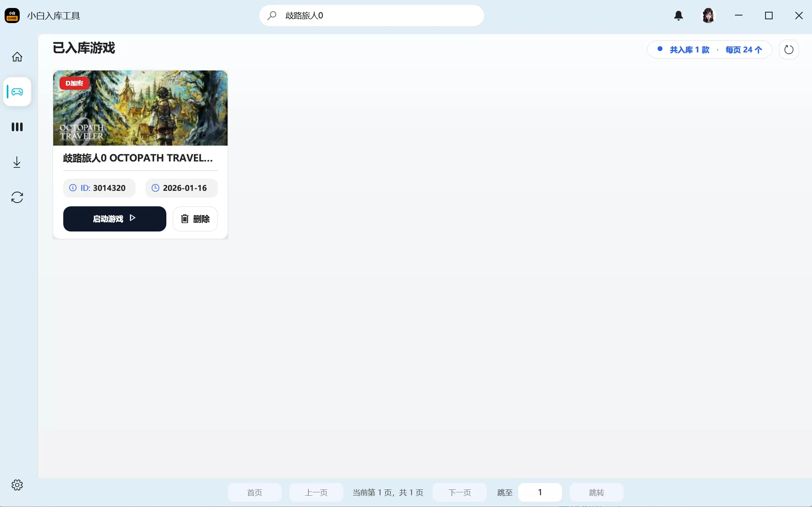Launch game with 启动游戏 button

(114, 218)
